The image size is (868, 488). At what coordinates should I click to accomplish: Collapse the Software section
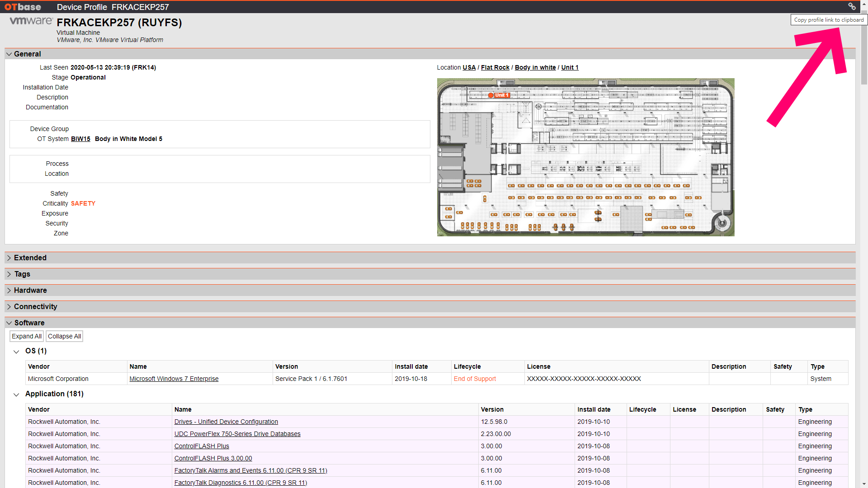(x=9, y=323)
